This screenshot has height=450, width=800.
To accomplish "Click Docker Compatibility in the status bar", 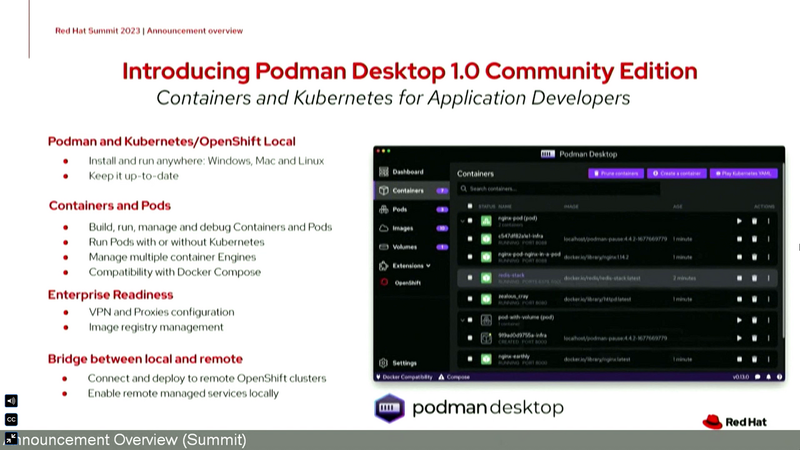I will [404, 377].
